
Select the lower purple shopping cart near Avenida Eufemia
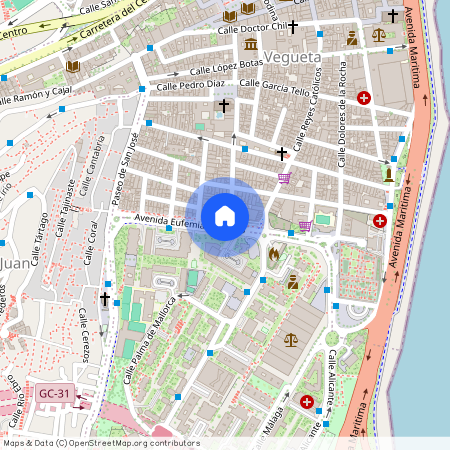305,226
